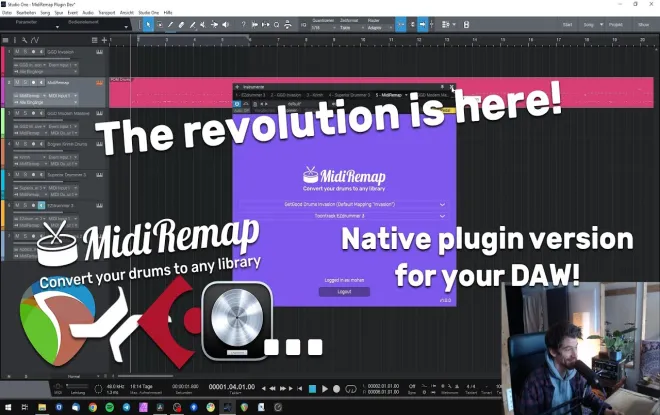The width and height of the screenshot is (660, 415).
Task: Open the Bearbeiten menu
Action: pos(26,13)
